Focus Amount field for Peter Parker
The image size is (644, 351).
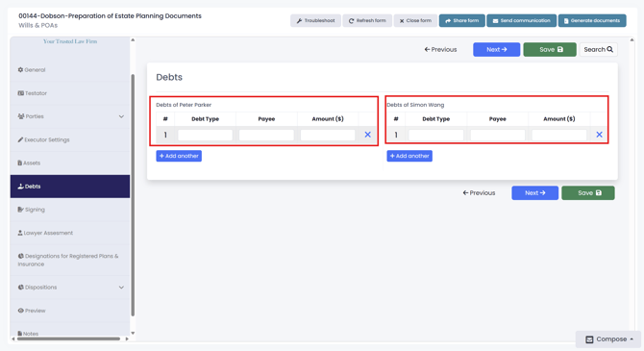[328, 135]
